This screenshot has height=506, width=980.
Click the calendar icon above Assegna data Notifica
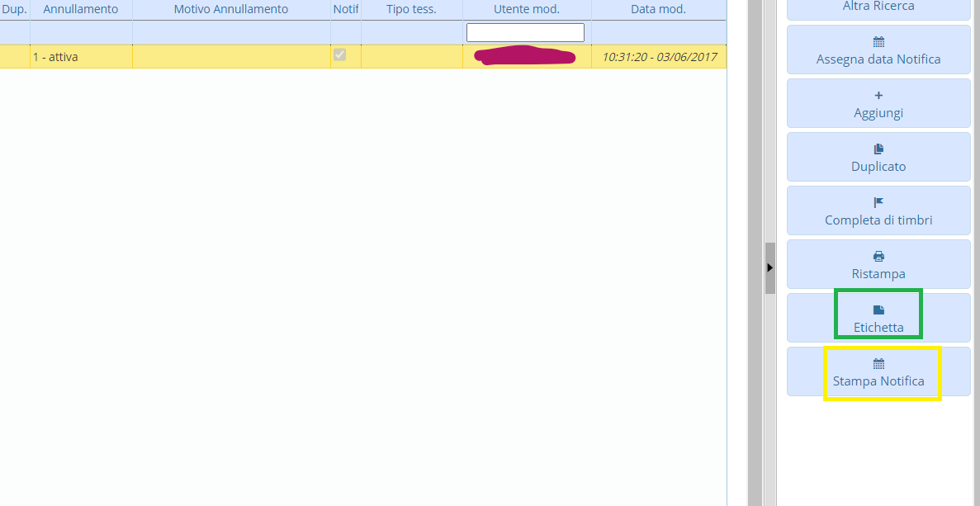coord(878,41)
